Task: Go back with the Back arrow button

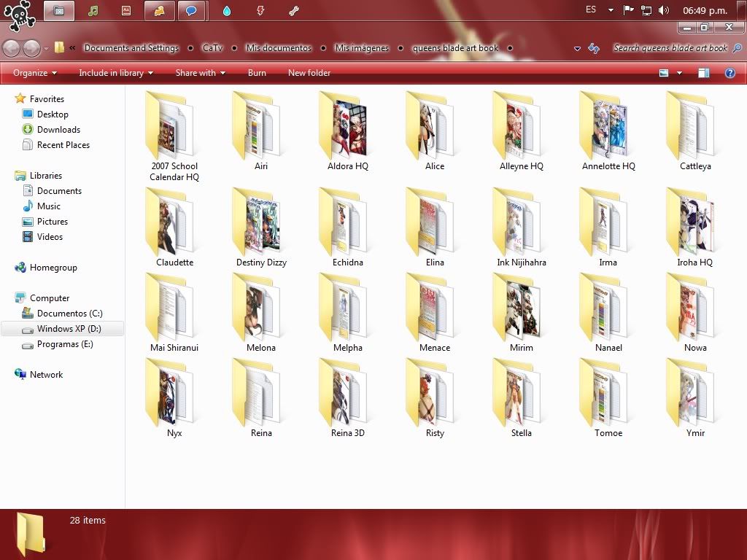Action: point(11,47)
